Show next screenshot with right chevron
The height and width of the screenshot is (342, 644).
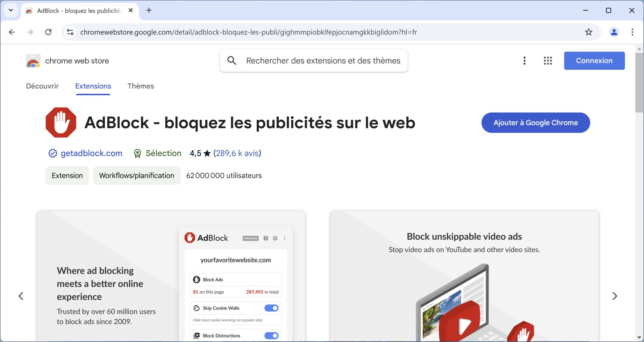click(615, 296)
